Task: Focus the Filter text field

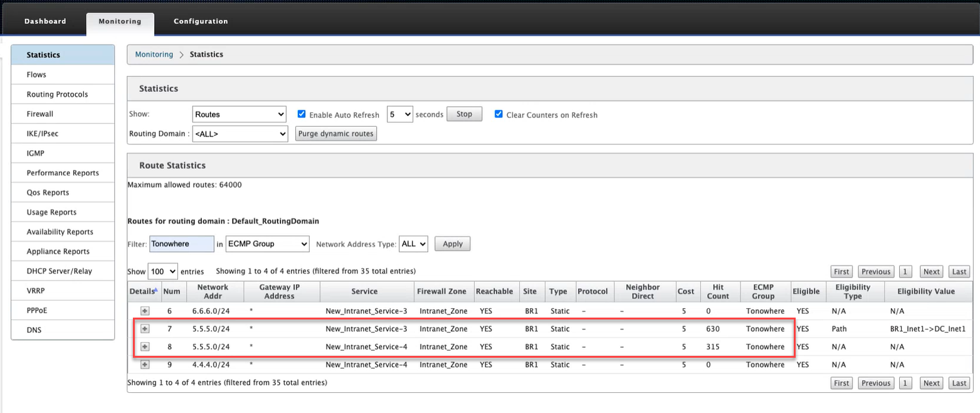Action: 182,244
